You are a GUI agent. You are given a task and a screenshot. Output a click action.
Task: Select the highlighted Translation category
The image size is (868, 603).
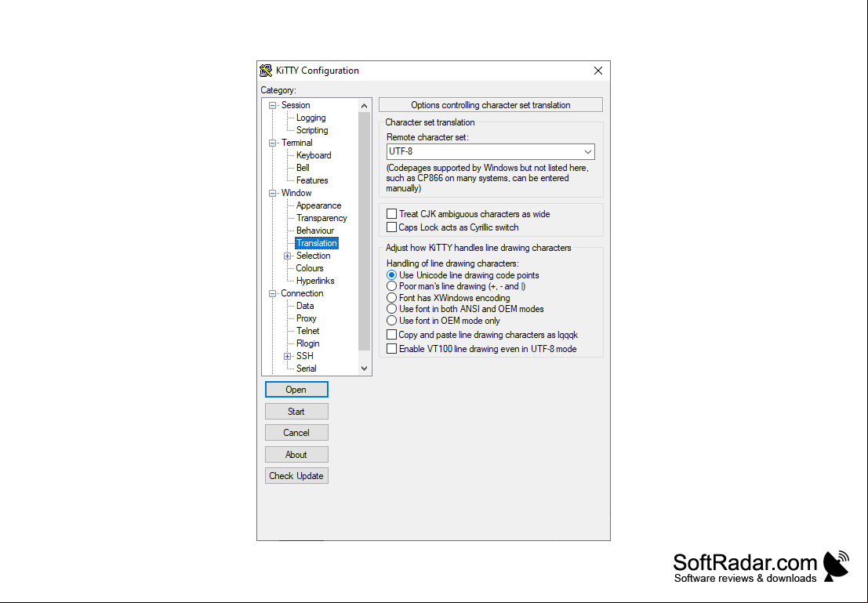click(x=316, y=243)
